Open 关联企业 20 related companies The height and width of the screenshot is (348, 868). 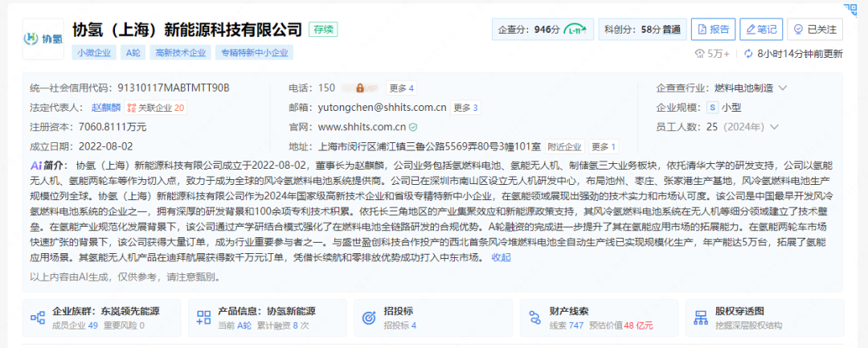pyautogui.click(x=156, y=108)
